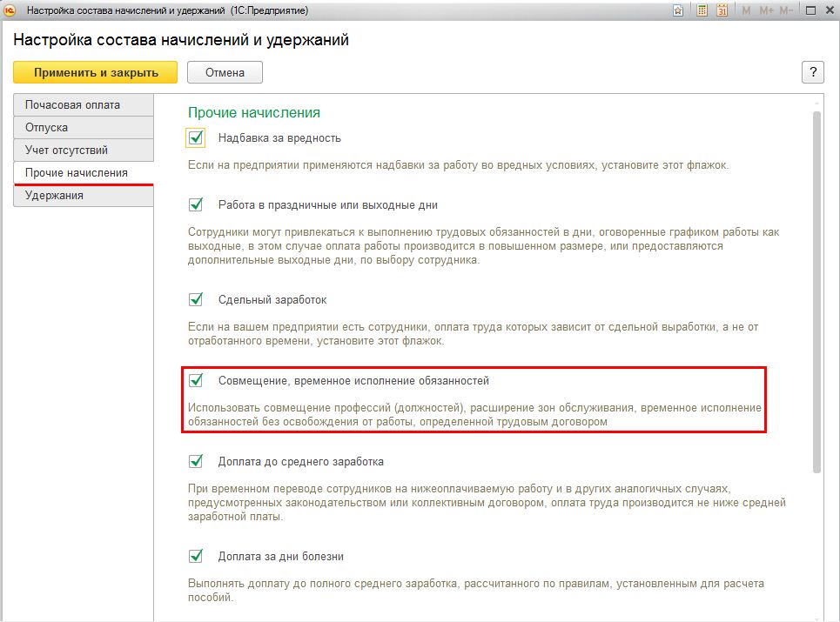The width and height of the screenshot is (840, 622).
Task: Add the page to favorites via star icon
Action: [x=678, y=10]
